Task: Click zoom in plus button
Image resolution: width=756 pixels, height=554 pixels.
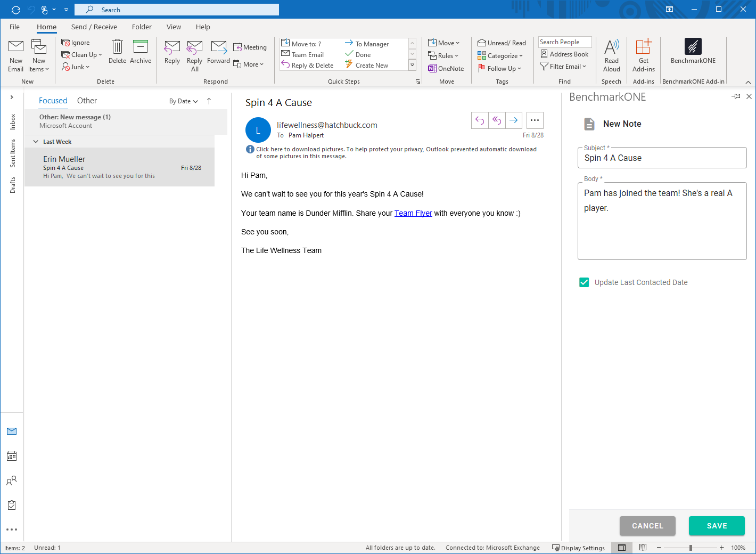Action: [721, 548]
